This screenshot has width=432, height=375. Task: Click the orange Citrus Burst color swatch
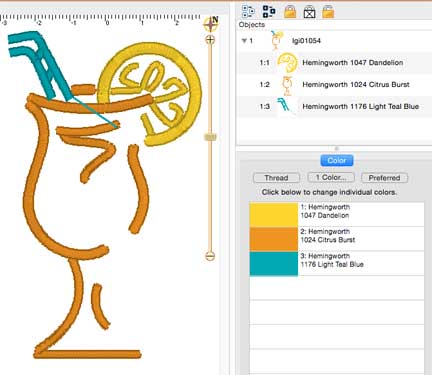pos(274,239)
